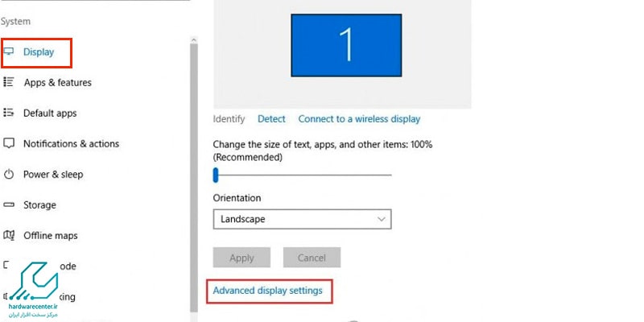
Task: Open Offline maps settings
Action: (x=51, y=236)
